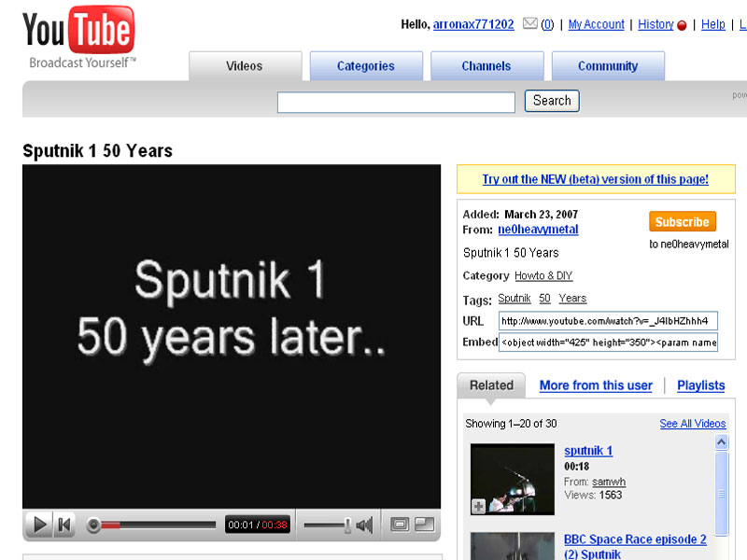
Task: Open the Videos tab
Action: coord(245,65)
